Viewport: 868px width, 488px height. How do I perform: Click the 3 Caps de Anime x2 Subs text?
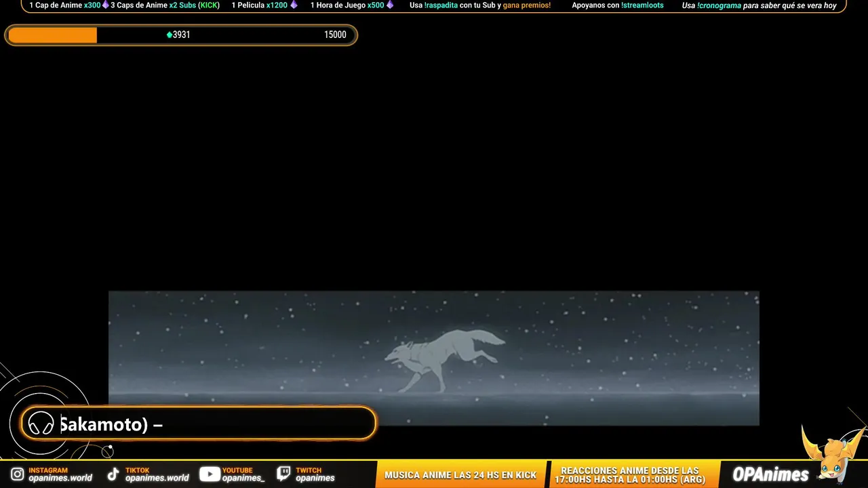[x=165, y=5]
